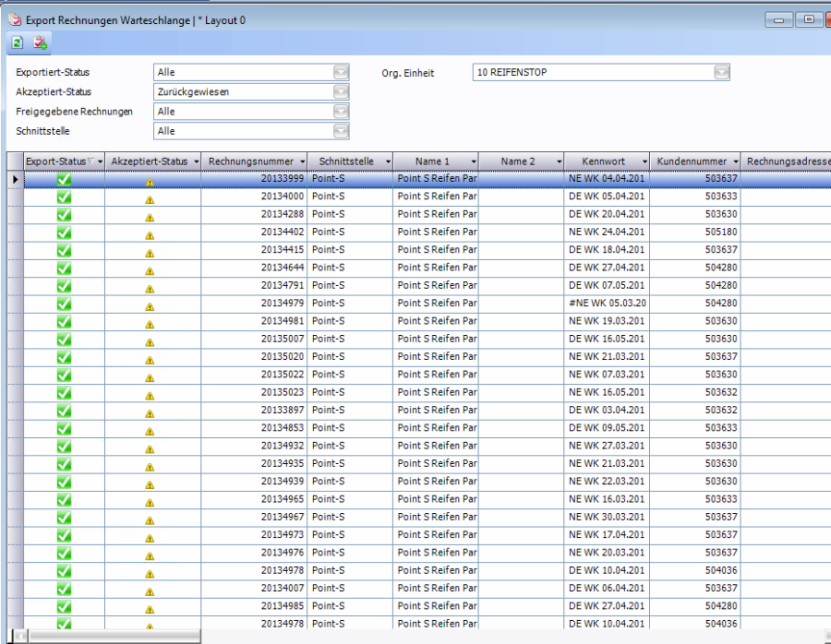This screenshot has height=644, width=831.
Task: Open the Exportiert-Status dropdown
Action: (341, 72)
